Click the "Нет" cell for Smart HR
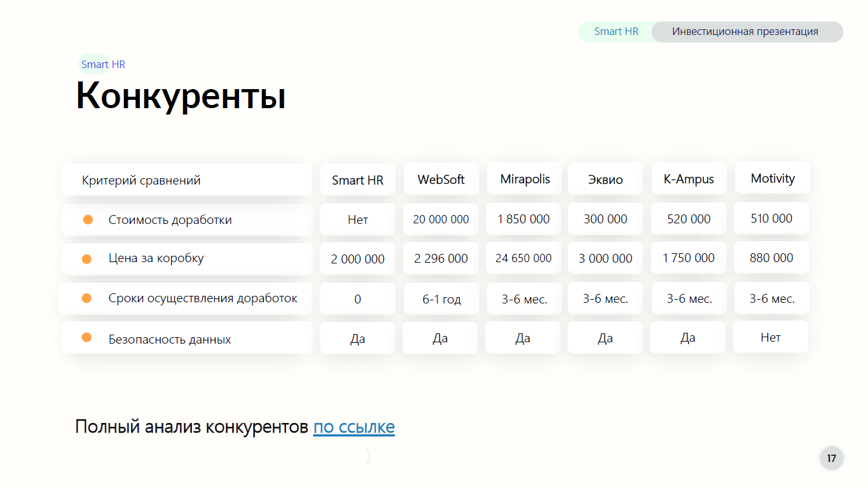 [357, 219]
